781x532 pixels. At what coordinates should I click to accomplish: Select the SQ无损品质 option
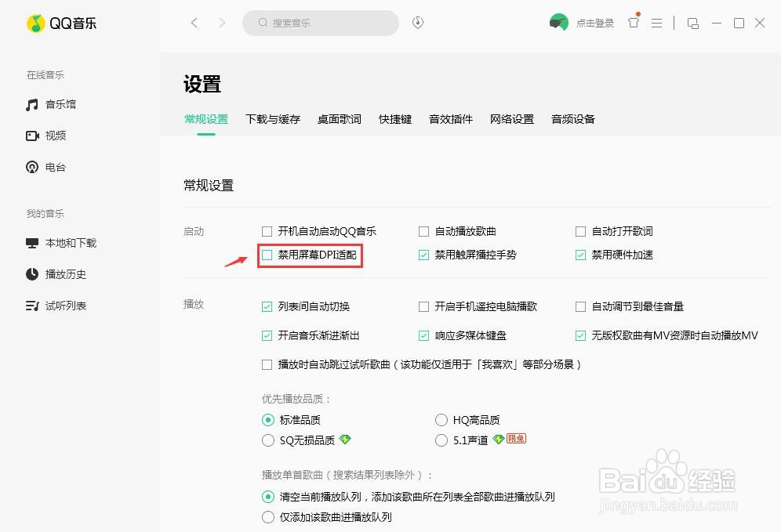[x=267, y=440]
